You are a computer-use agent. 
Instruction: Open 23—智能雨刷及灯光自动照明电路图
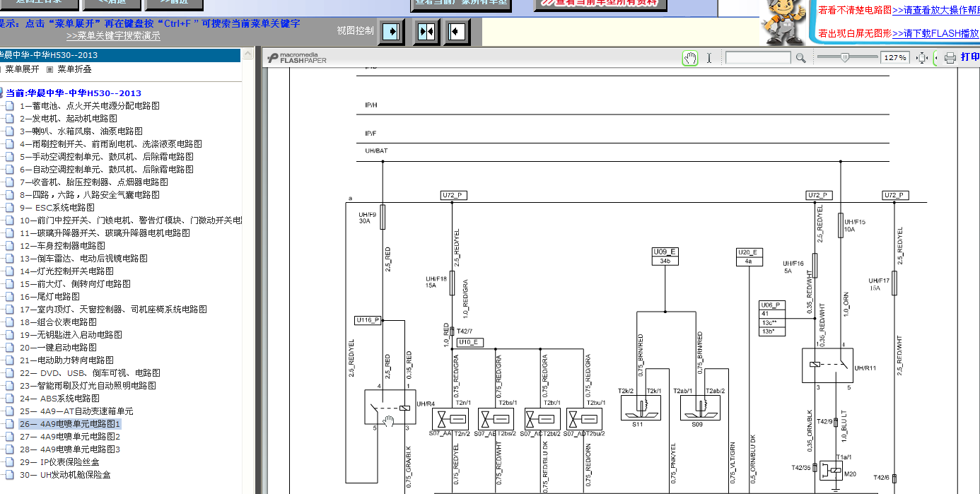coord(88,386)
